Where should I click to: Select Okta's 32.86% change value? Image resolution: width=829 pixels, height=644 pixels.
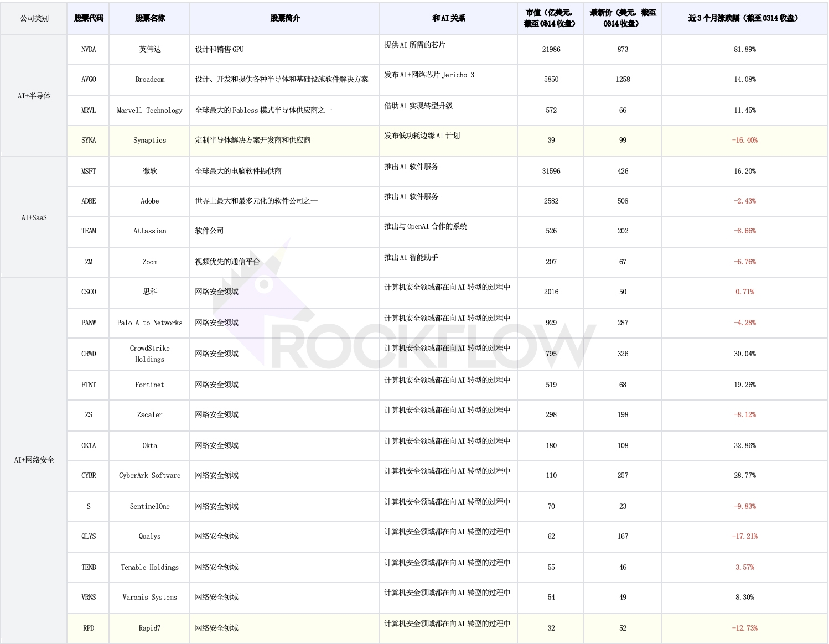point(745,446)
